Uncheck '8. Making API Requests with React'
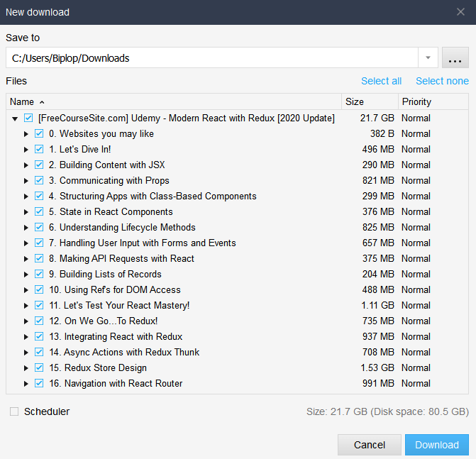 click(39, 258)
